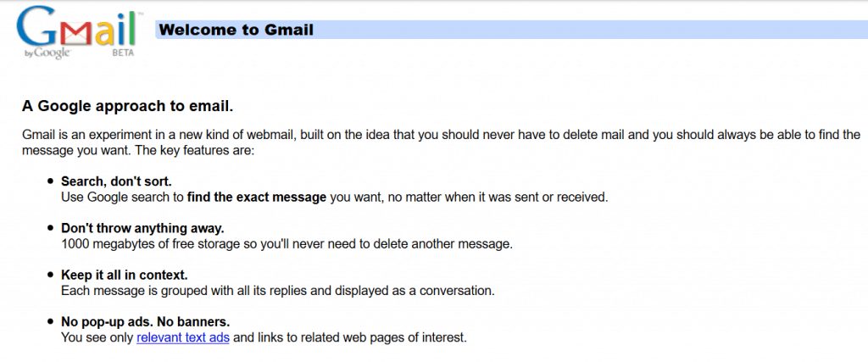This screenshot has width=868, height=362.
Task: Click the BETA label beneath the Gmail logo
Action: coord(125,52)
